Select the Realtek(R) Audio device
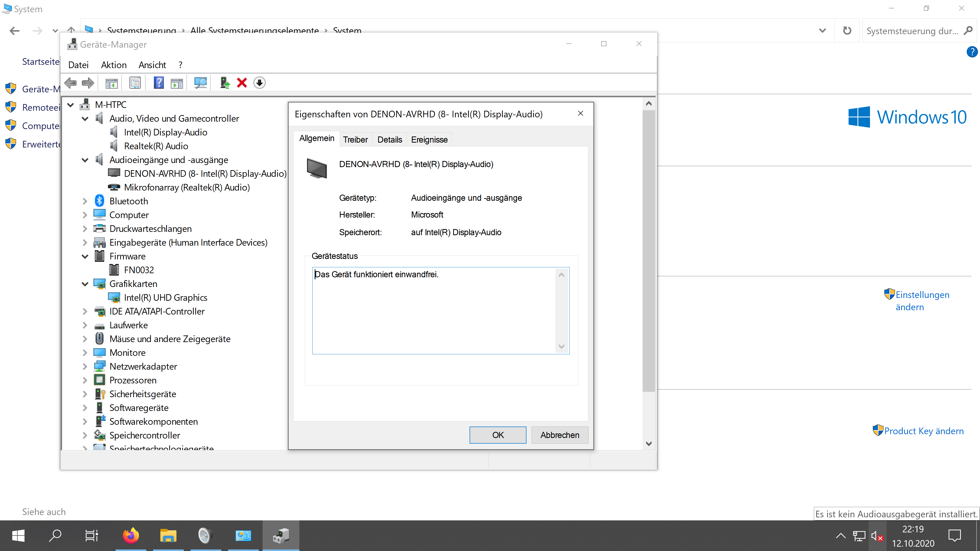Screen dimensions: 980x551 point(156,146)
